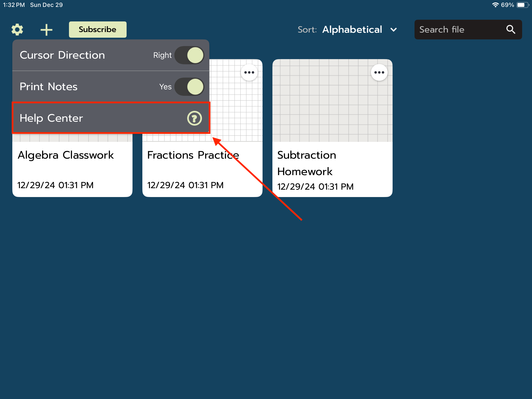Expand the Sort chevron arrow

(394, 30)
